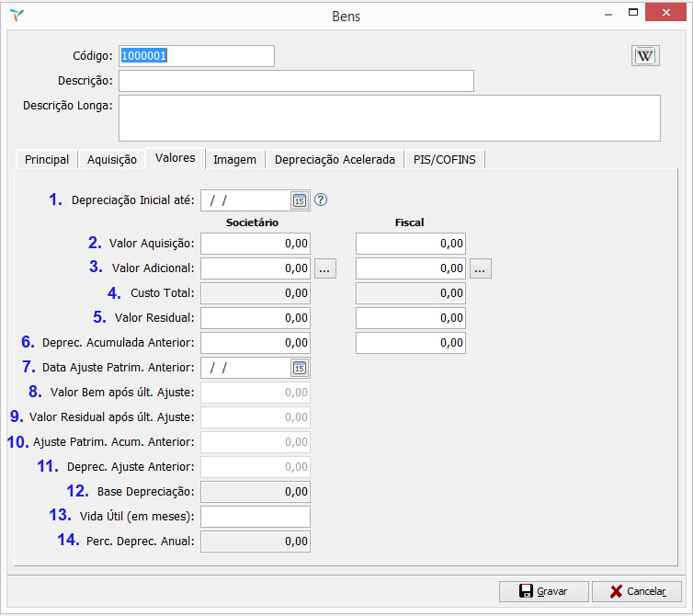
Task: Click the Fiscal Custo Total field
Action: (411, 293)
